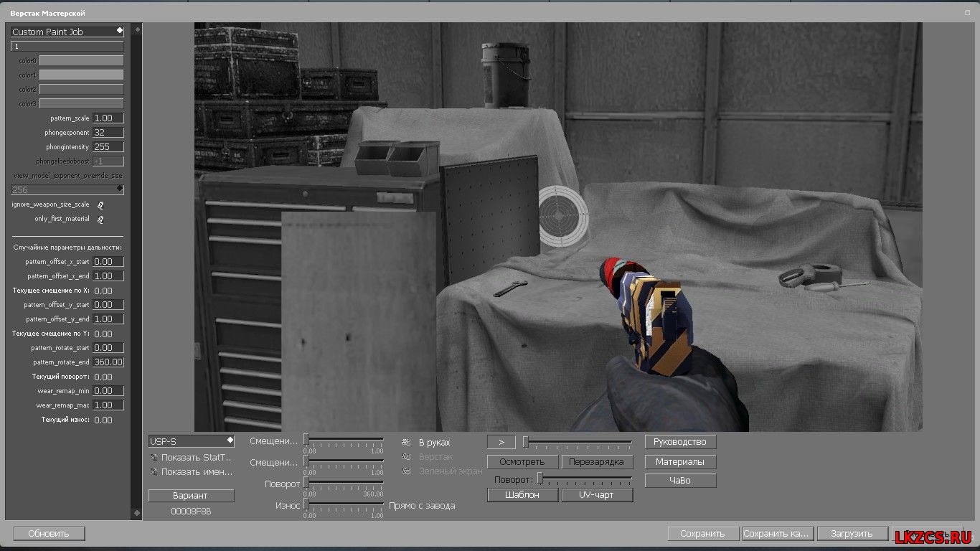Screen dimensions: 980x551
Task: Click the Сохранить ка... button
Action: click(x=777, y=534)
